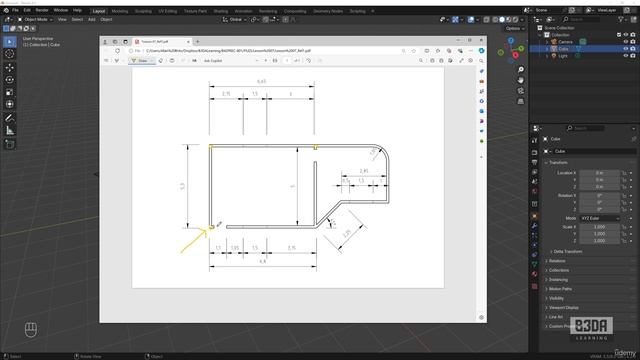Toggle Collection visibility eye in outliner

626,35
